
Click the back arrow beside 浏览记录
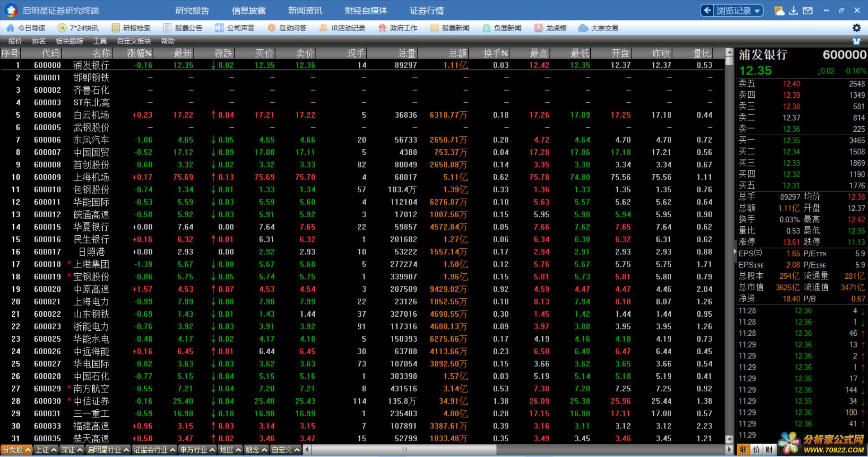(x=707, y=10)
